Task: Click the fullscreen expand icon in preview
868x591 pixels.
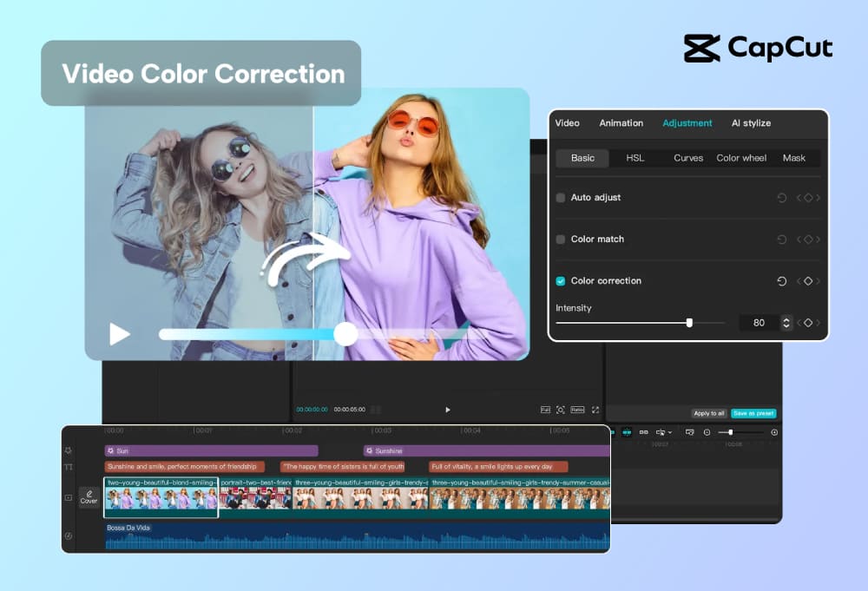Action: click(595, 410)
